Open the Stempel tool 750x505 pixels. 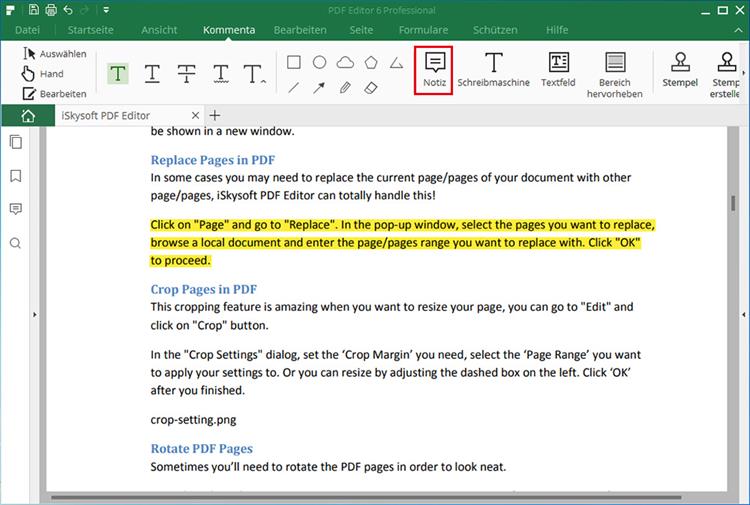click(x=680, y=70)
